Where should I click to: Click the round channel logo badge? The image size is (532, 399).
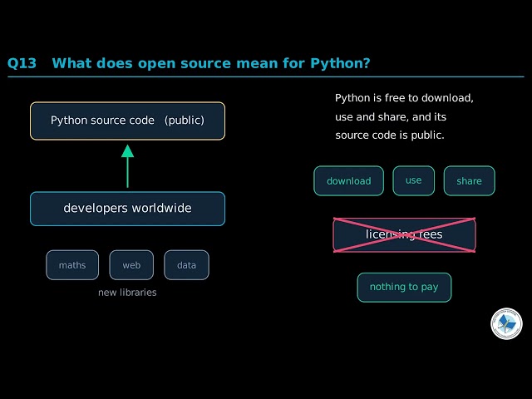click(x=506, y=323)
